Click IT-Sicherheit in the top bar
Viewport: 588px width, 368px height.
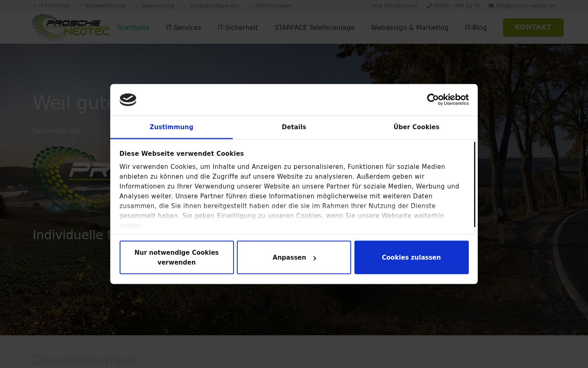pyautogui.click(x=54, y=6)
